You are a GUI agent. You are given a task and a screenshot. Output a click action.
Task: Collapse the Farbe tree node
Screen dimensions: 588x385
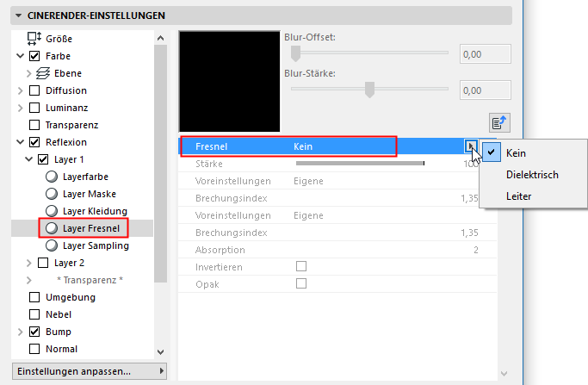tap(21, 56)
